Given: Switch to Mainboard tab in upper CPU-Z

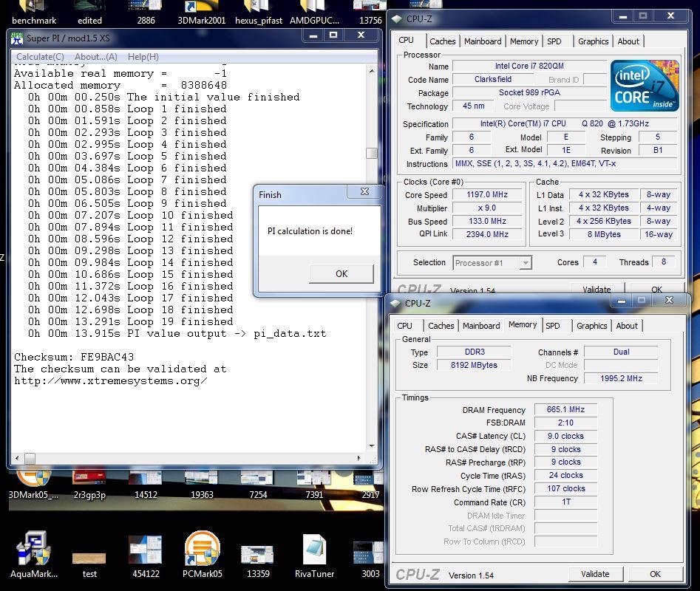Looking at the screenshot, I should 483,41.
